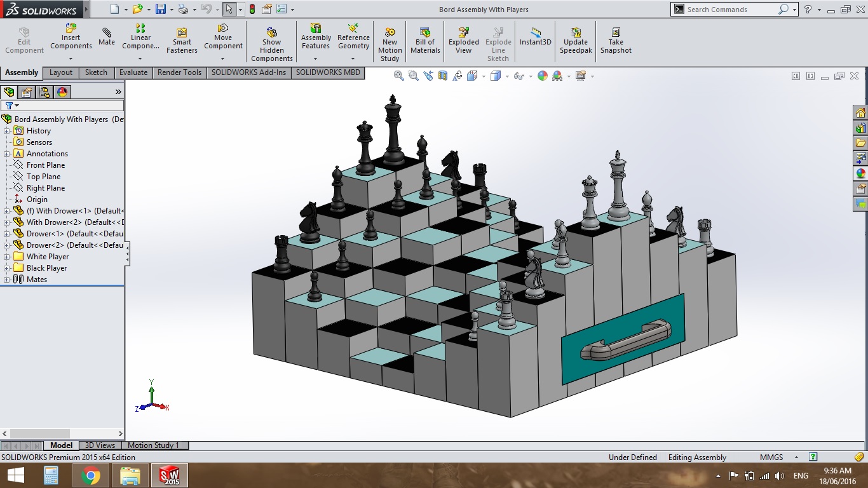Expand the Annotations tree node
The image size is (868, 488).
click(x=7, y=154)
